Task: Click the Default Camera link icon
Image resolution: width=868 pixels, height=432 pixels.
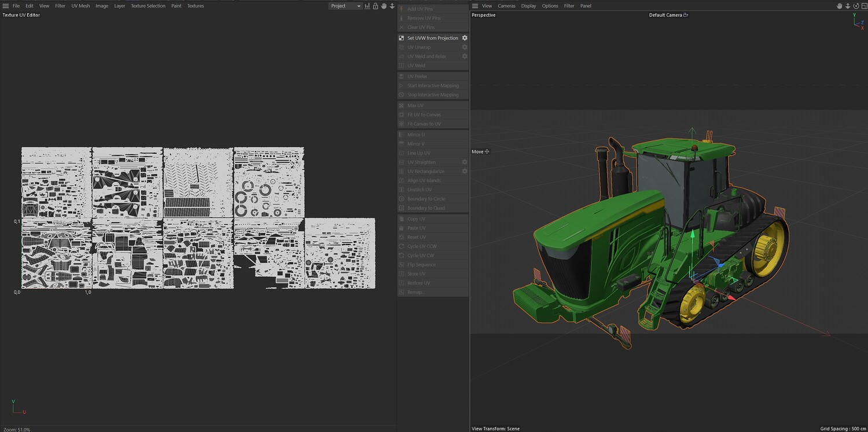Action: [686, 15]
